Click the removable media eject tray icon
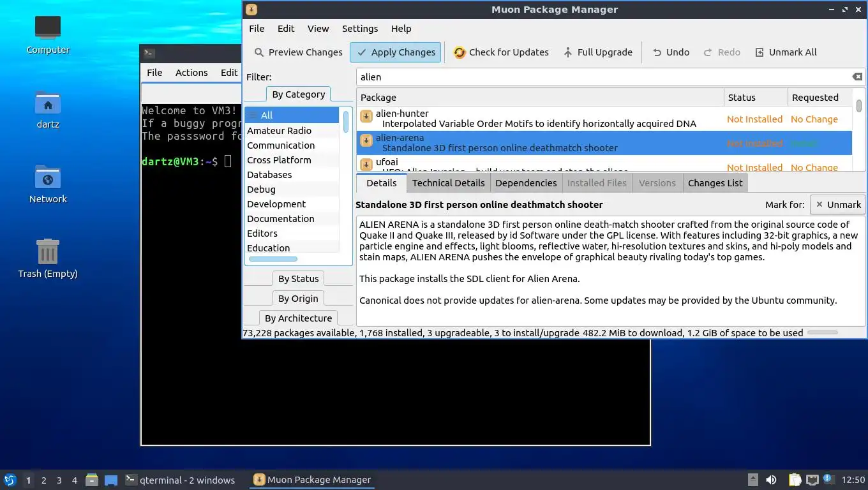Screen dimensions: 868x490 click(753, 480)
